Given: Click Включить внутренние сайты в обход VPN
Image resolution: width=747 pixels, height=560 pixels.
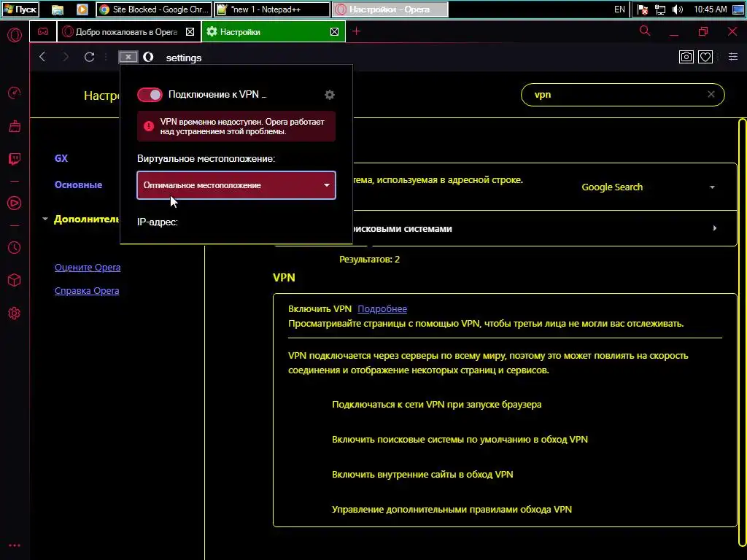Looking at the screenshot, I should [x=422, y=475].
